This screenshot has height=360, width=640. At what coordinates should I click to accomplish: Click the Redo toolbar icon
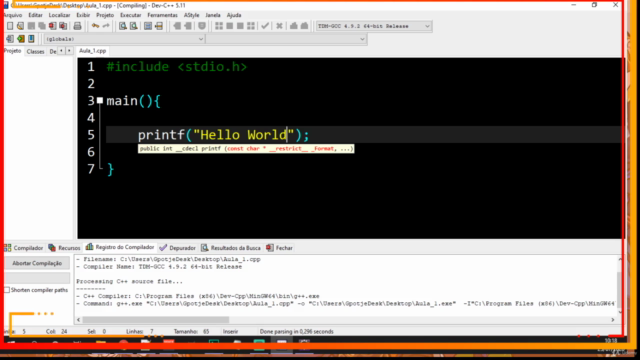pos(106,26)
